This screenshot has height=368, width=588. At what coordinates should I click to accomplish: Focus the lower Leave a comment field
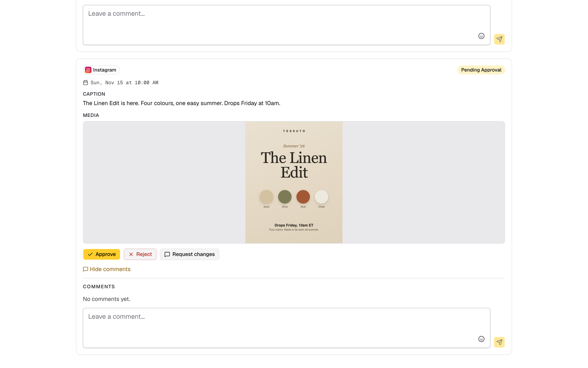tap(286, 328)
